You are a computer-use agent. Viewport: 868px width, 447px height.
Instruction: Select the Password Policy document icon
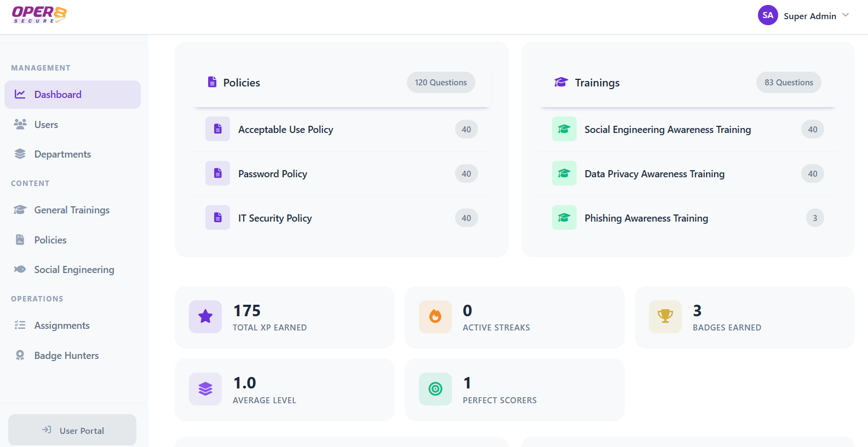click(x=217, y=174)
